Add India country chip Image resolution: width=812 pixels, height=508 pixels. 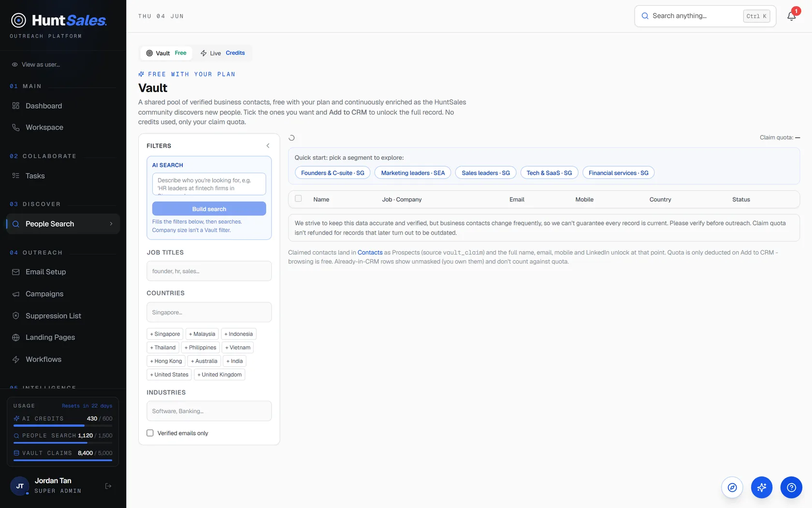pyautogui.click(x=234, y=361)
